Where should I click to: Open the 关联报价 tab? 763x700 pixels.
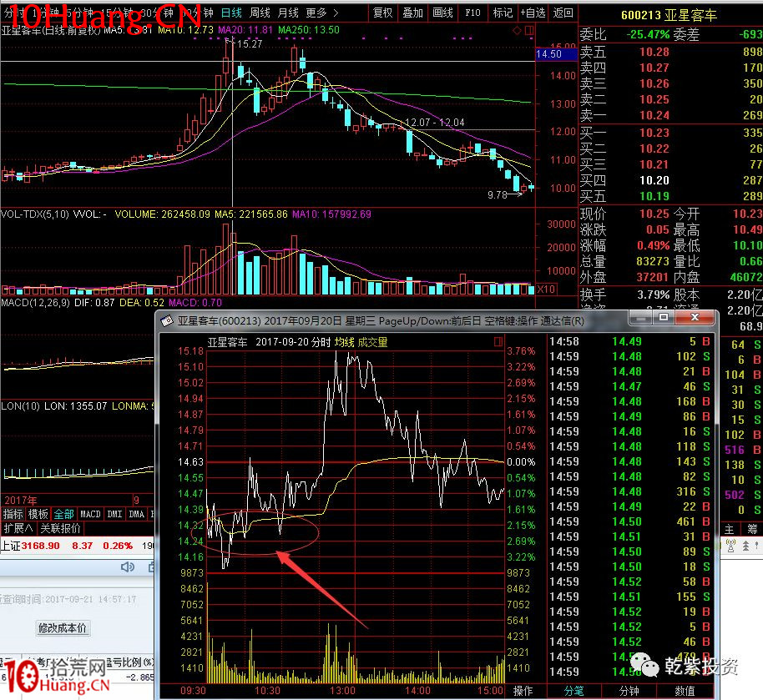(60, 528)
